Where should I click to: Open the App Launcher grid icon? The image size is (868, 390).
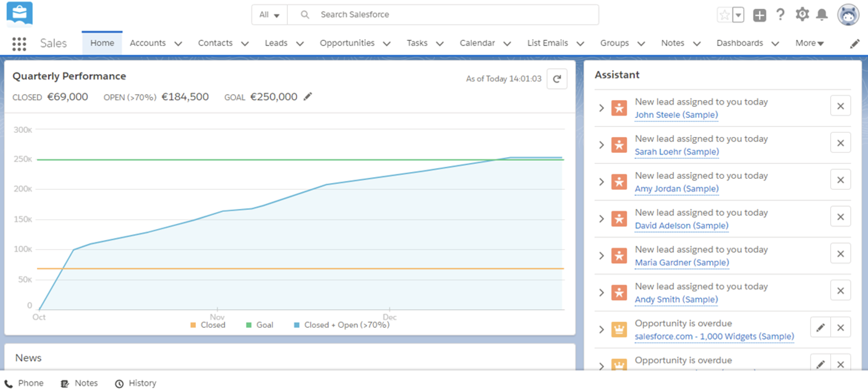[x=19, y=44]
